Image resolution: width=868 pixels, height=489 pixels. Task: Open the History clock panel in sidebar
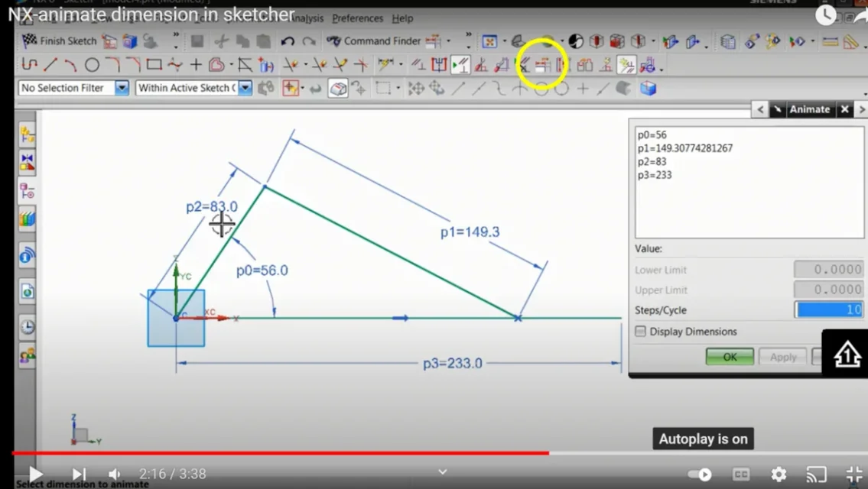pyautogui.click(x=28, y=327)
